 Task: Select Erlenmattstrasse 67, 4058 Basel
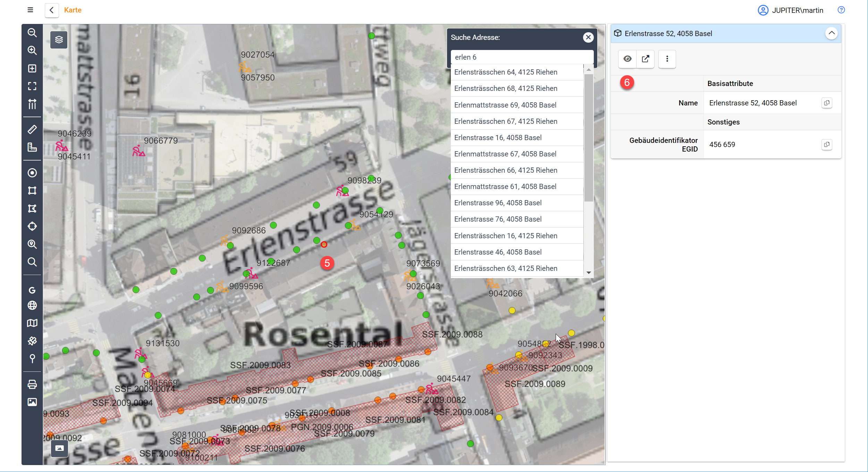point(517,154)
